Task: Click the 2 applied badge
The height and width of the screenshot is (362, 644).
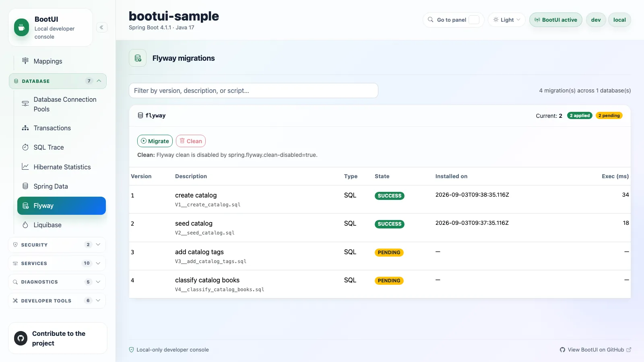Action: 580,115
